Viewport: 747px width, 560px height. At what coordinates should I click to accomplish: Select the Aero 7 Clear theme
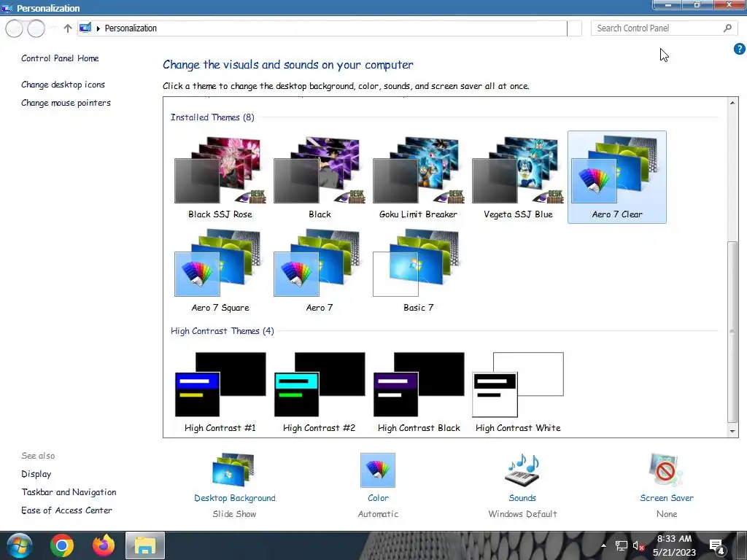tap(617, 176)
